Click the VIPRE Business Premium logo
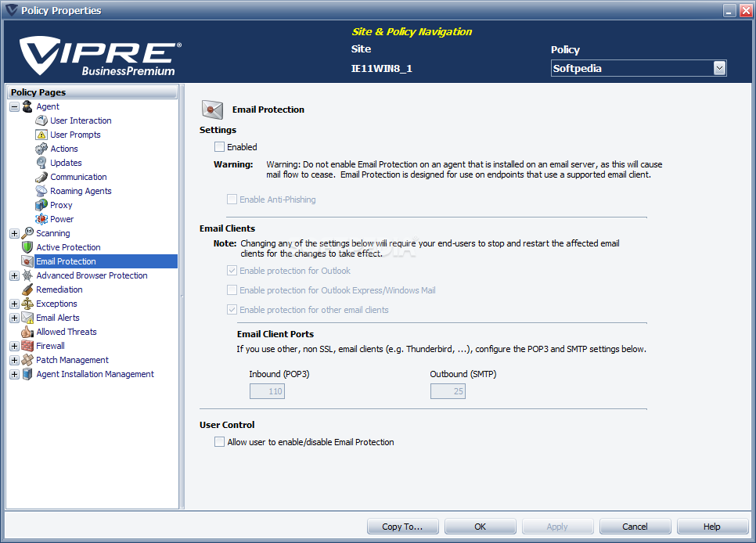Viewport: 756px width, 543px height. click(x=100, y=56)
